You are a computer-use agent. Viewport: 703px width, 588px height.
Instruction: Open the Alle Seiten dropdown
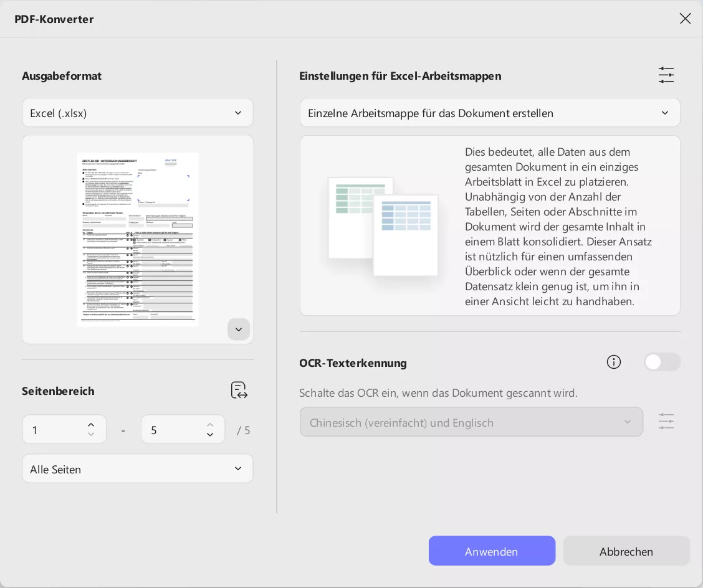tap(138, 469)
